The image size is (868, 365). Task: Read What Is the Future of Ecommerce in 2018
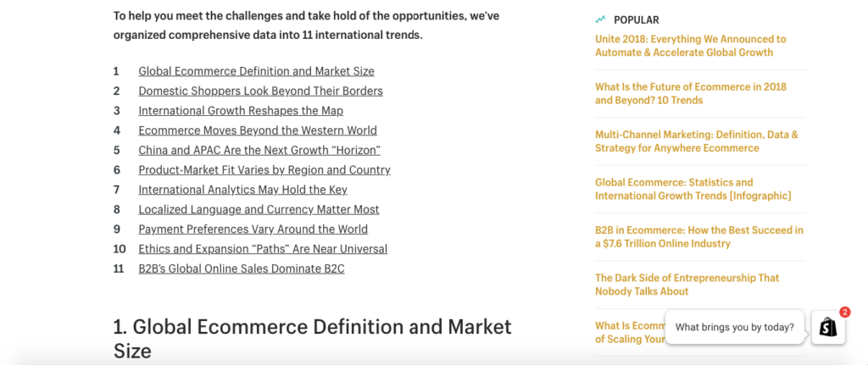point(691,93)
